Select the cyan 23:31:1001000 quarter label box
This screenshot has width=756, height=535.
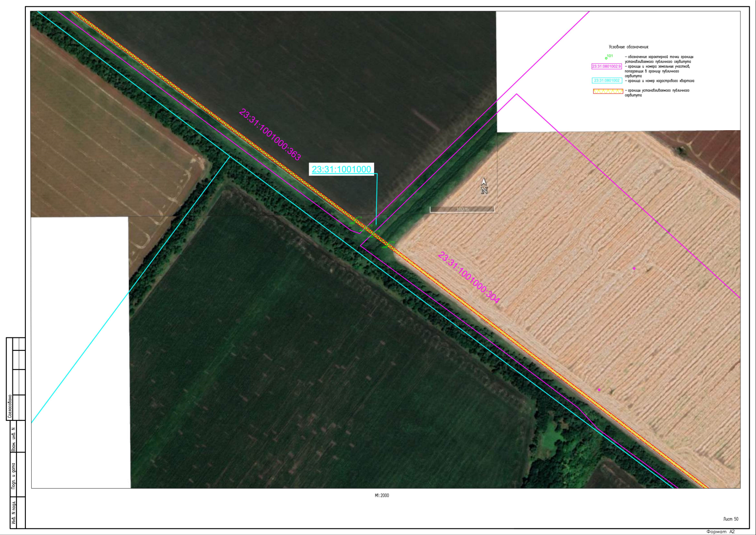click(341, 169)
